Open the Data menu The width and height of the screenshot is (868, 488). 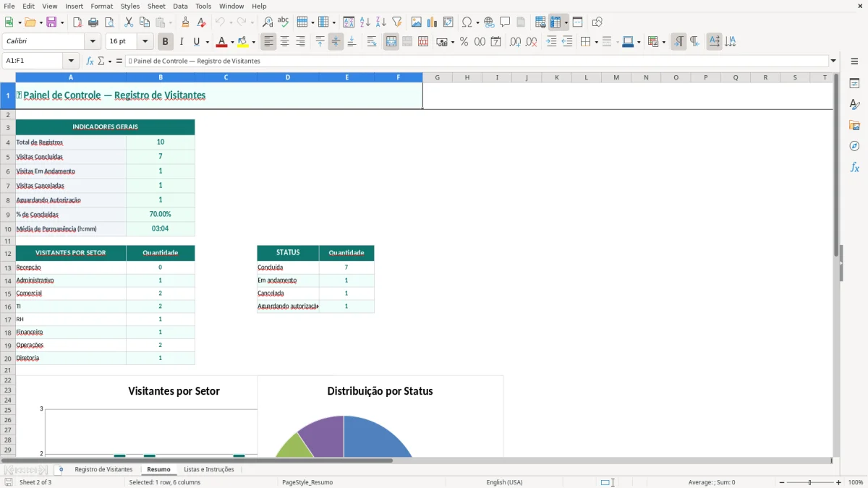click(180, 6)
